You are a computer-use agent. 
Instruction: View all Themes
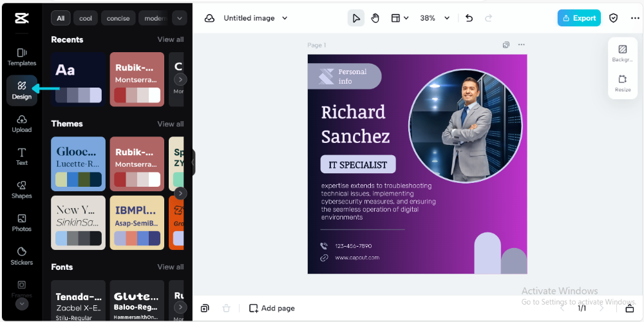(x=171, y=124)
